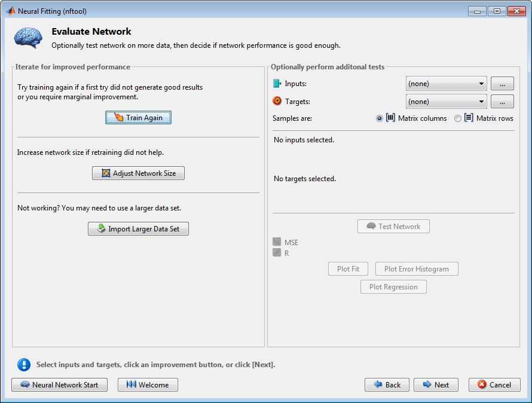Screen dimensions: 532x403
Task: Click the Matrix columns icon
Action: [x=390, y=118]
